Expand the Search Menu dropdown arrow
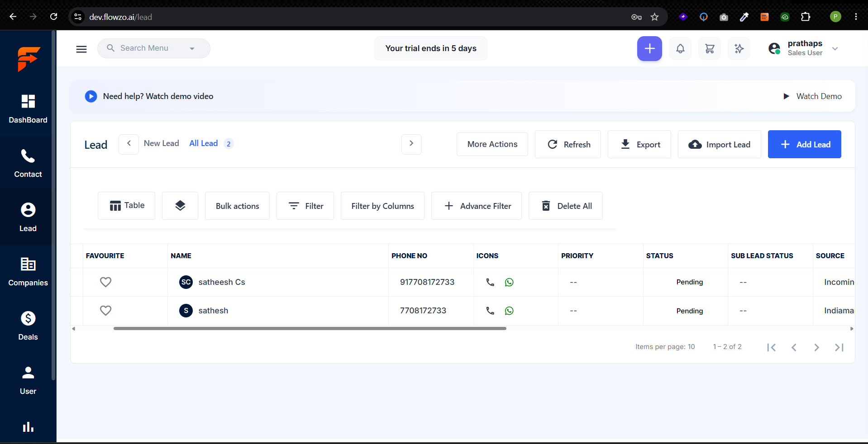Image resolution: width=868 pixels, height=444 pixels. (x=192, y=49)
